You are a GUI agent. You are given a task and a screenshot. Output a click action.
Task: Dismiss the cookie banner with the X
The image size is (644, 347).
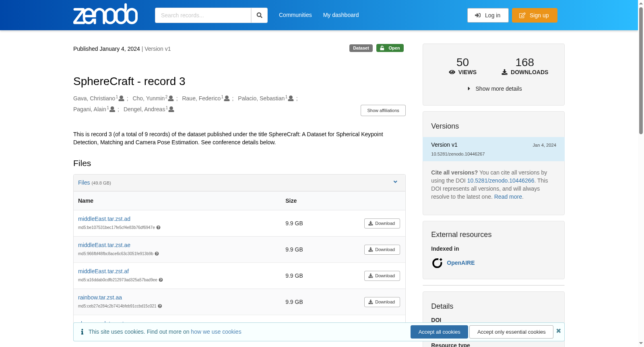click(x=558, y=331)
